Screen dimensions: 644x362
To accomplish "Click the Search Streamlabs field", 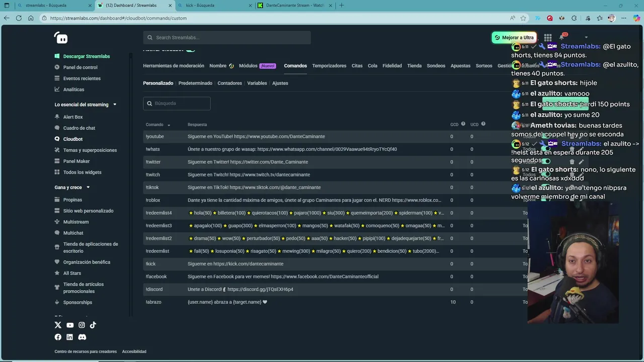I will pos(227,38).
